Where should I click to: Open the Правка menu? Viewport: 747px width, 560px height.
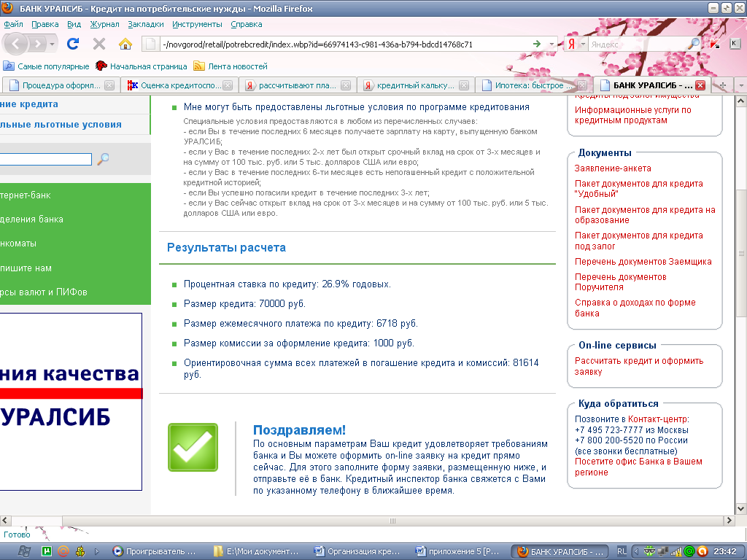tap(44, 24)
